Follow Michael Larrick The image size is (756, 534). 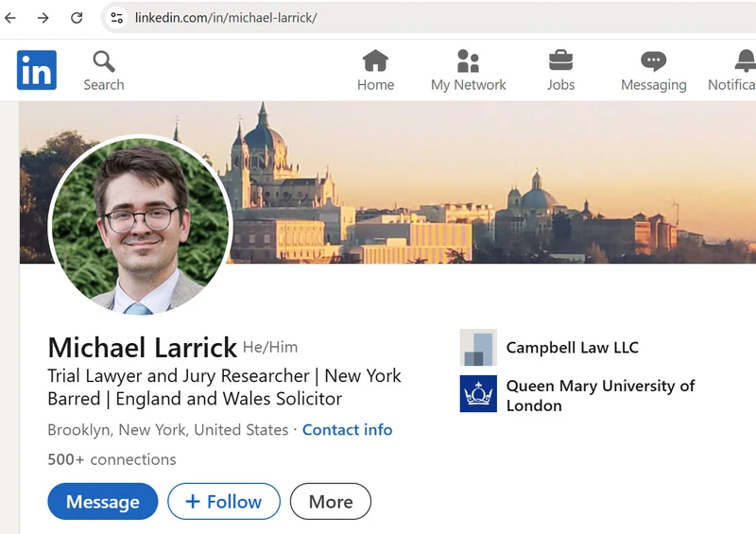pos(224,501)
